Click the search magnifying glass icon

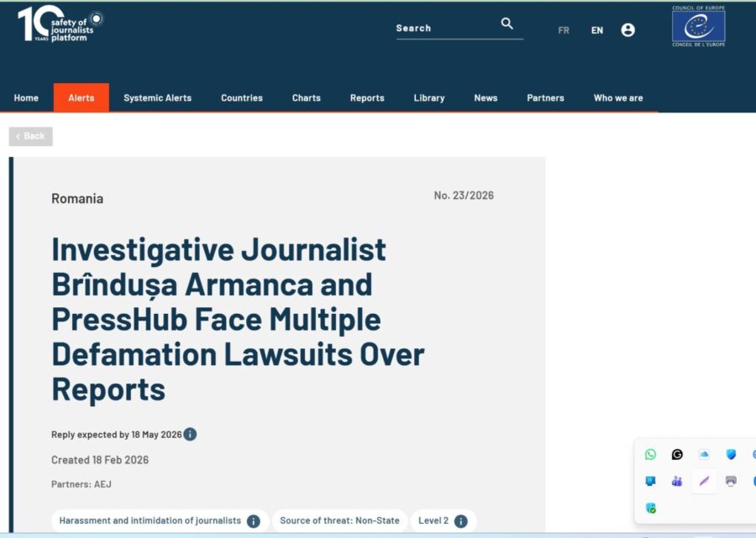[507, 24]
